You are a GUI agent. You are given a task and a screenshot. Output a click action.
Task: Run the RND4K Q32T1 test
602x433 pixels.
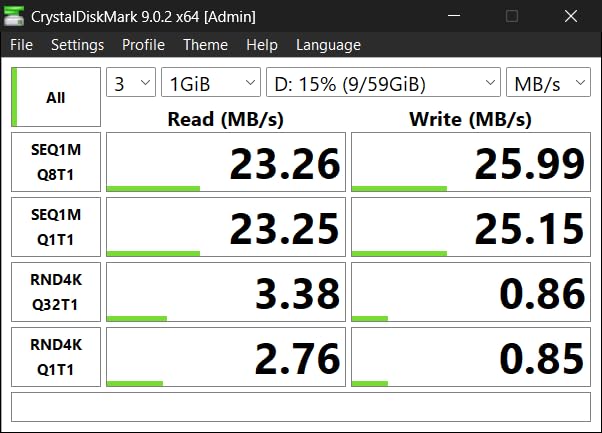[x=56, y=292]
